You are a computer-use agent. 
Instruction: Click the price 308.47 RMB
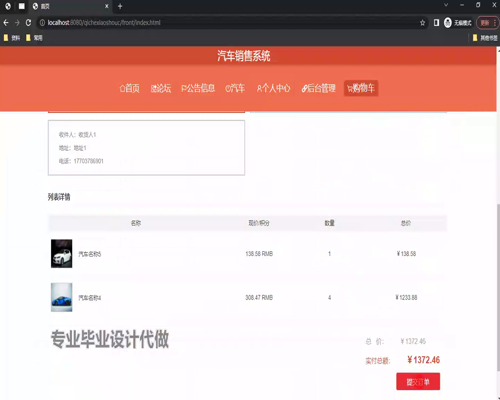point(259,297)
